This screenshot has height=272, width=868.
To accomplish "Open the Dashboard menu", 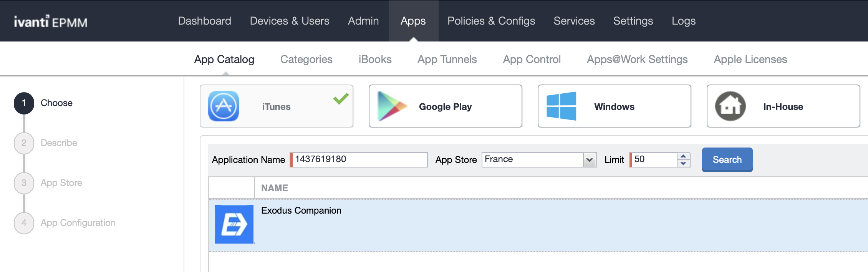I will click(205, 21).
